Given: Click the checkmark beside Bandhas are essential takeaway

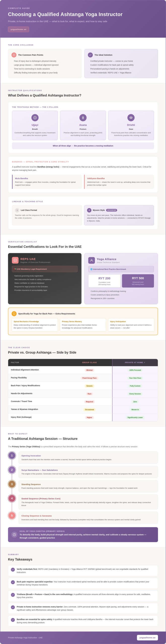Looking at the screenshot, I should pos(13,620).
